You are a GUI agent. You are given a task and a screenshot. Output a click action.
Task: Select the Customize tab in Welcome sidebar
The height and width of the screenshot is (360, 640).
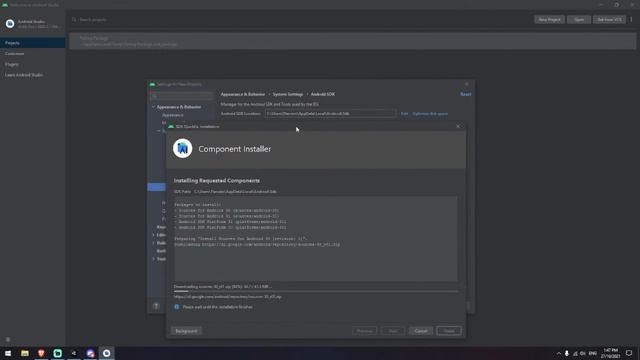click(x=33, y=53)
